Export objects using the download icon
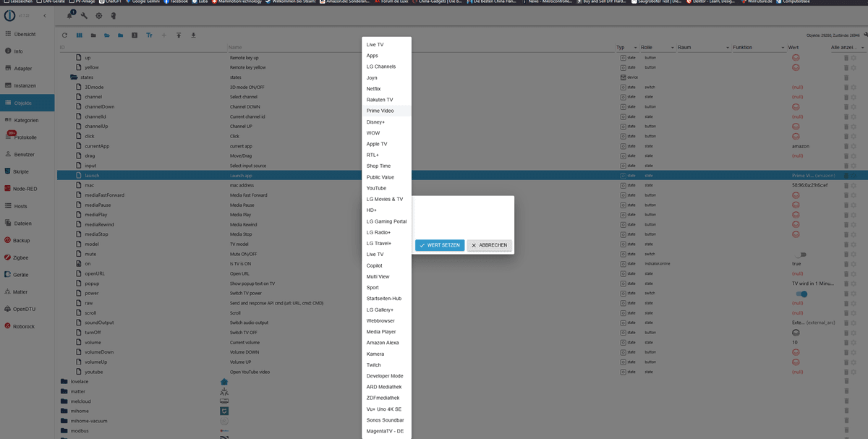Image resolution: width=868 pixels, height=439 pixels. coord(194,35)
